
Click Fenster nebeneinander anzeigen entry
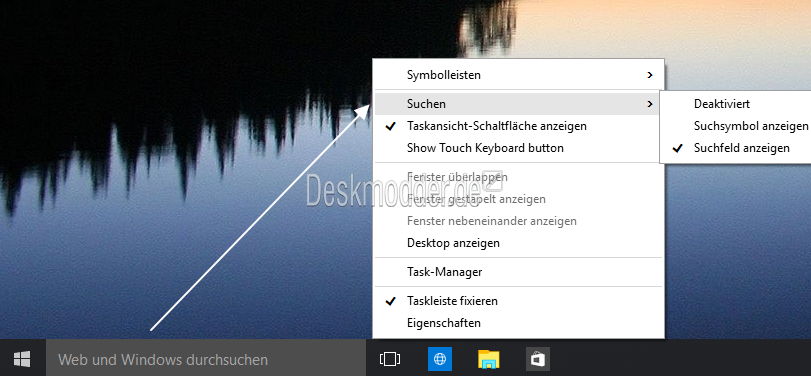519,221
